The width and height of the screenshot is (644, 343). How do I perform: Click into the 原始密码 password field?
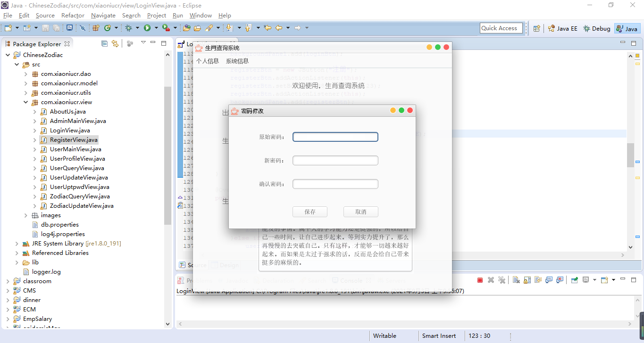pos(335,137)
